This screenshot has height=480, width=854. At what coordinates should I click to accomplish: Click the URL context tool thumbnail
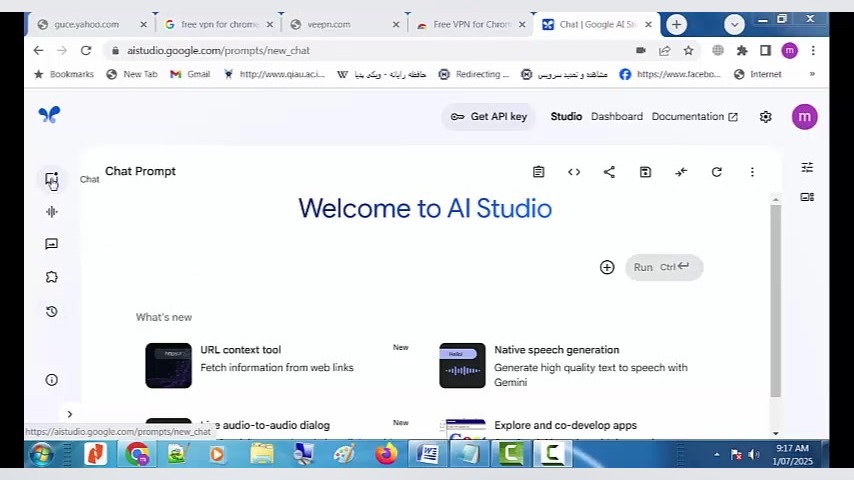pos(168,366)
